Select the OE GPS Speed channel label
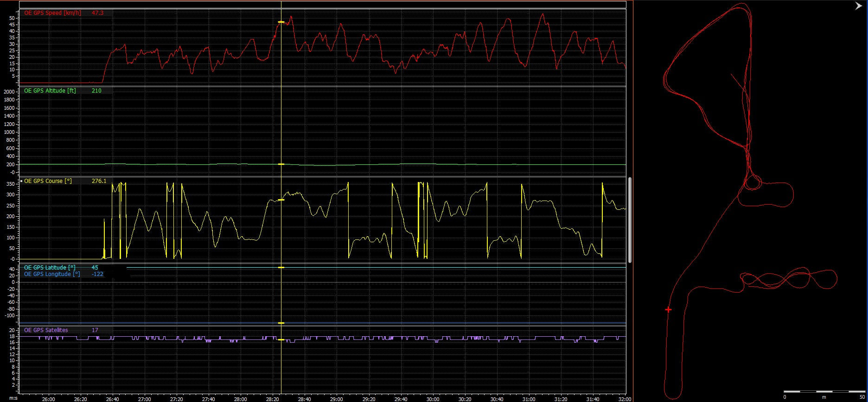 (52, 13)
